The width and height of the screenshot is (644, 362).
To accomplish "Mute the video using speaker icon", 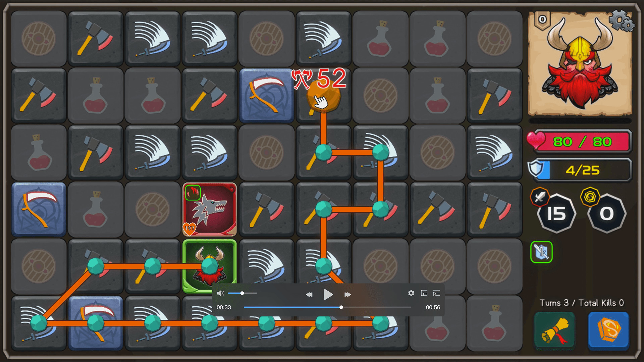I will tap(220, 293).
